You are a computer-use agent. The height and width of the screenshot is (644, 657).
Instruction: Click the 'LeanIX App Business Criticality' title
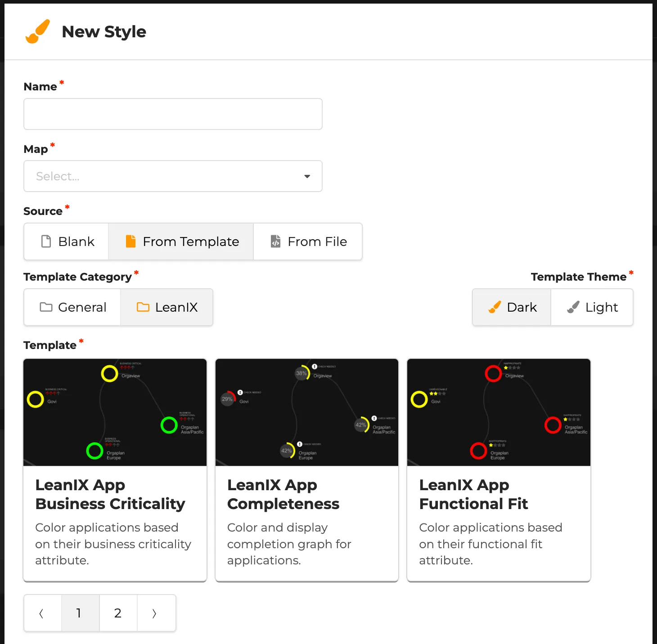(x=110, y=494)
